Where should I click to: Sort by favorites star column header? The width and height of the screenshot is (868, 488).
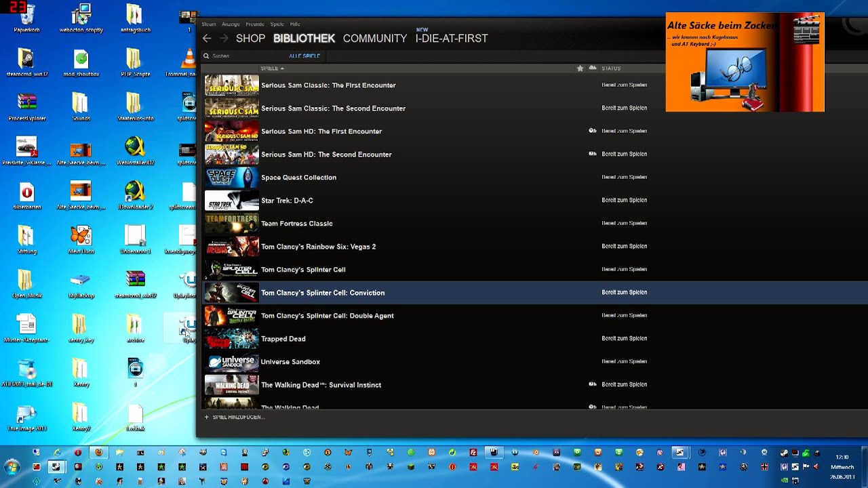pos(580,68)
